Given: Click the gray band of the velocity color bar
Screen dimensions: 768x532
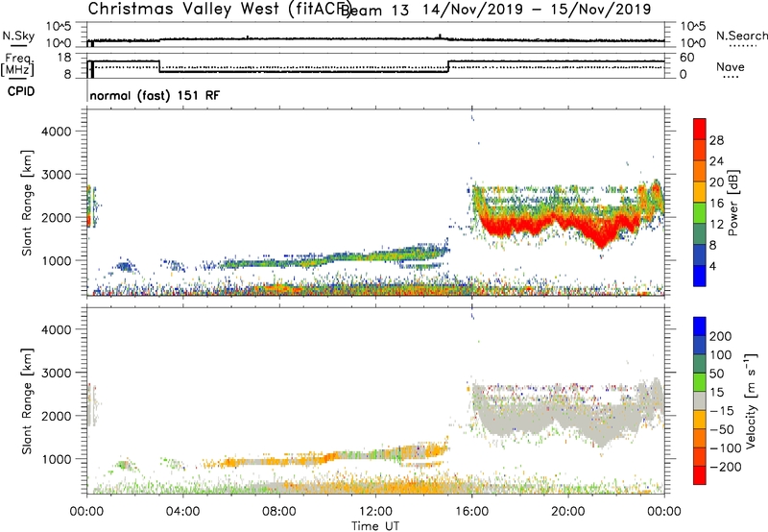Looking at the screenshot, I should point(700,401).
